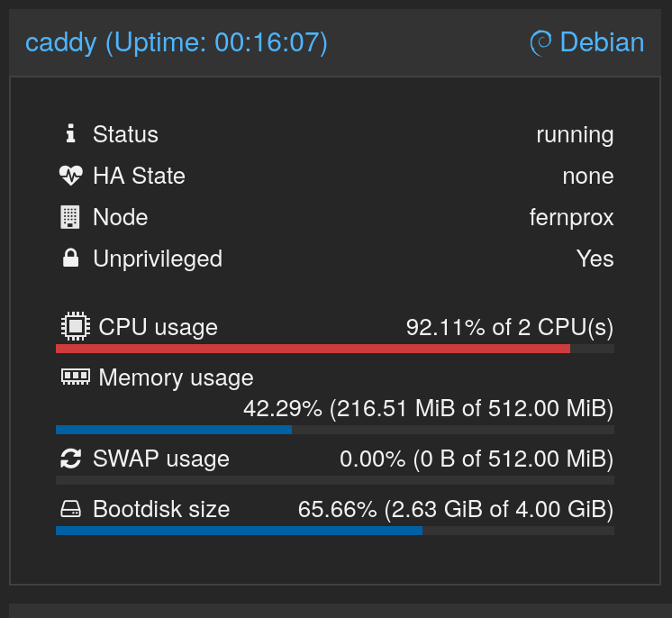Click the Status info icon
Screen dimensions: 672x618
pos(70,134)
